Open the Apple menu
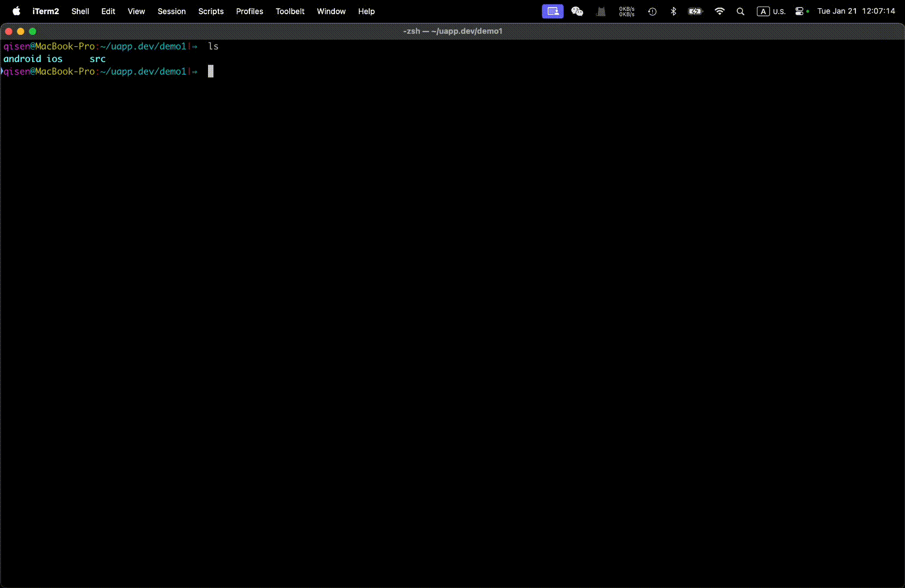Viewport: 905px width, 588px height. [x=16, y=11]
